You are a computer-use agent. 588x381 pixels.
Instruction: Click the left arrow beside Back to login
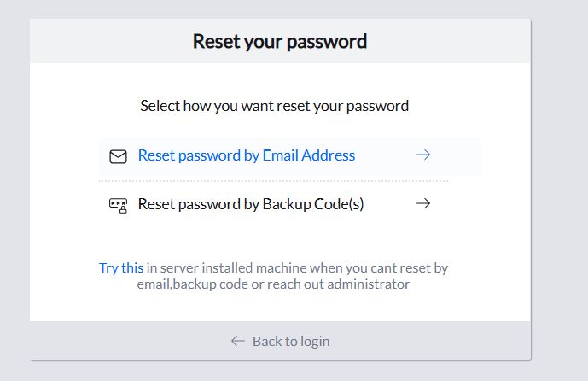tap(238, 341)
